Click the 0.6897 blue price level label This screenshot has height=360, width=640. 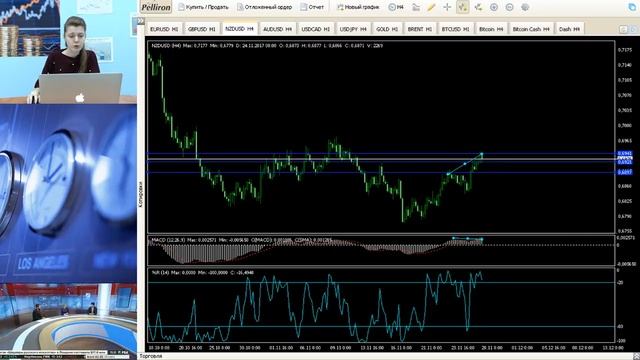(x=624, y=172)
